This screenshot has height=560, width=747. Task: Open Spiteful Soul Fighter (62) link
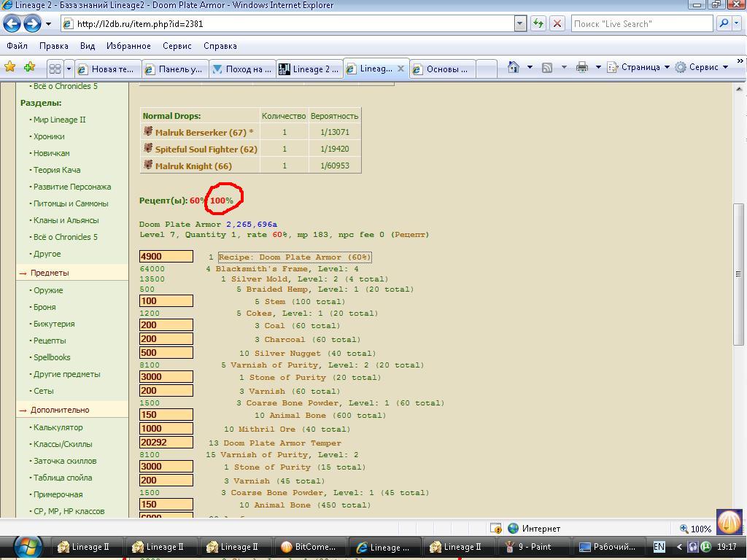pyautogui.click(x=206, y=149)
